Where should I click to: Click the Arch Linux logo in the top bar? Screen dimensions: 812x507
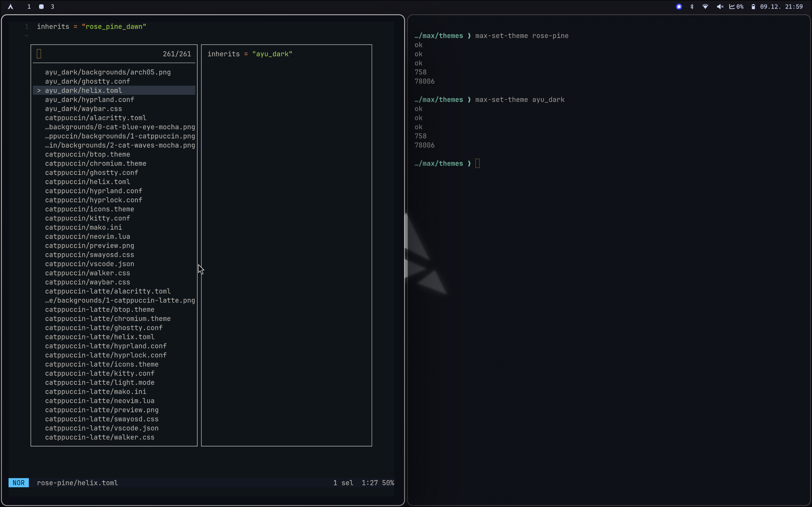click(x=10, y=6)
